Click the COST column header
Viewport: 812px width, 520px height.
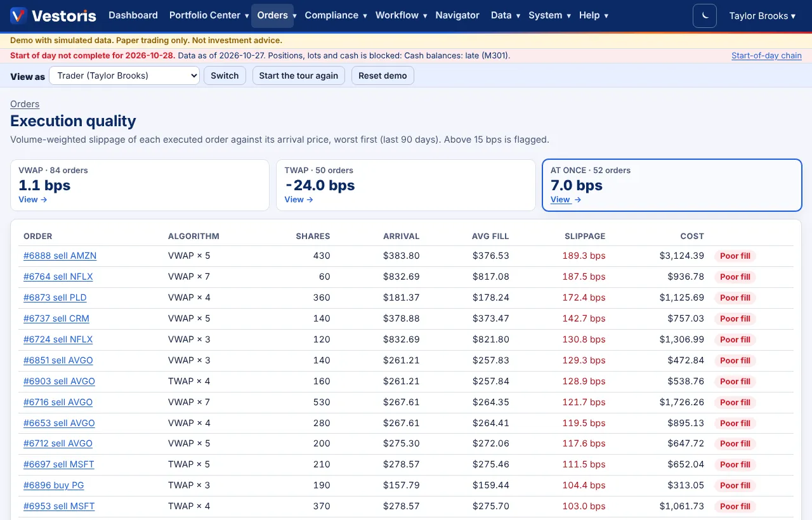(692, 236)
